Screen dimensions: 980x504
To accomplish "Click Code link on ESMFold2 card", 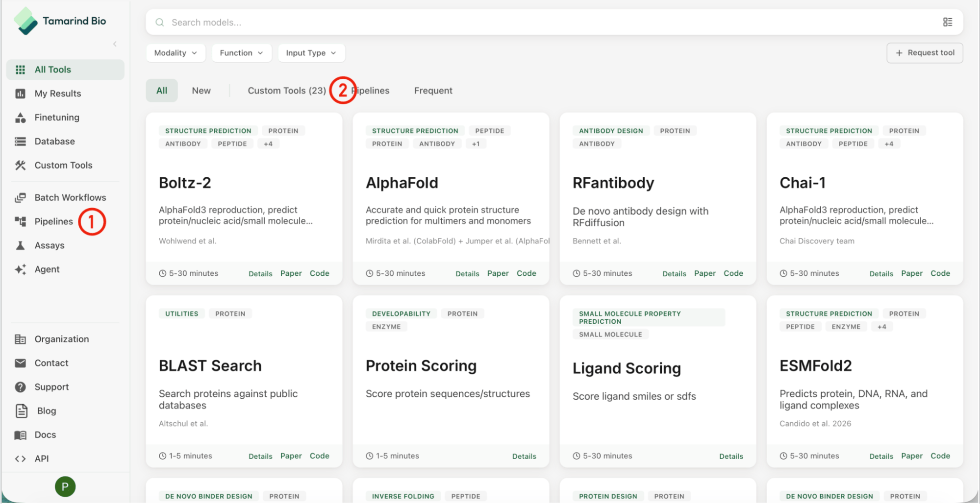I will pos(940,456).
